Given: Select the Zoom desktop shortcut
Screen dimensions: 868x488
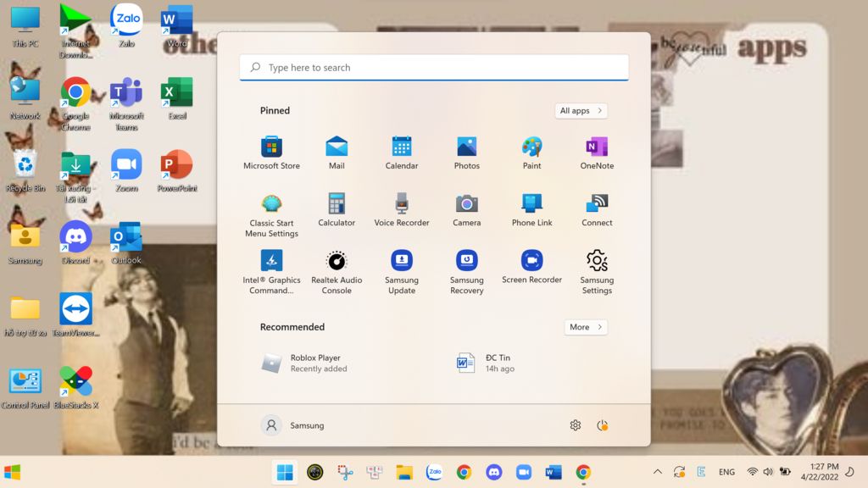Looking at the screenshot, I should point(127,171).
